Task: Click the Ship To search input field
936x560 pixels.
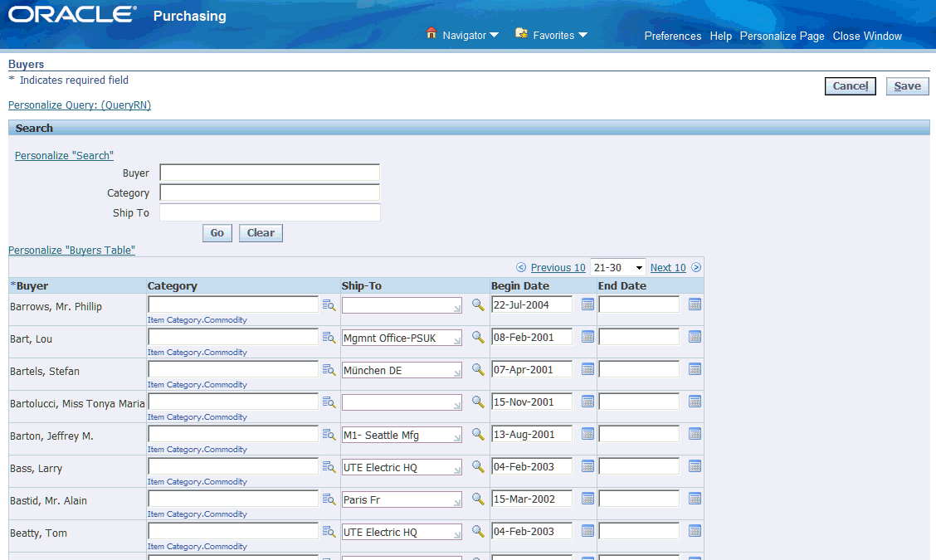Action: click(x=270, y=212)
